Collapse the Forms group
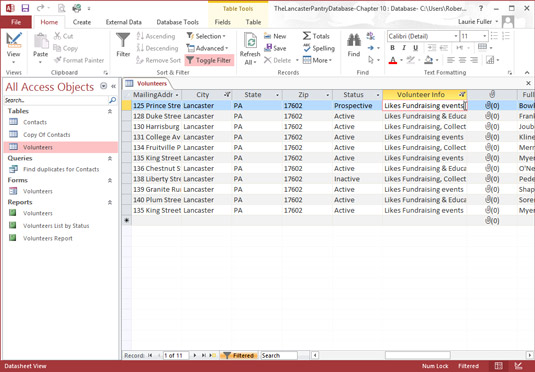 tap(110, 180)
